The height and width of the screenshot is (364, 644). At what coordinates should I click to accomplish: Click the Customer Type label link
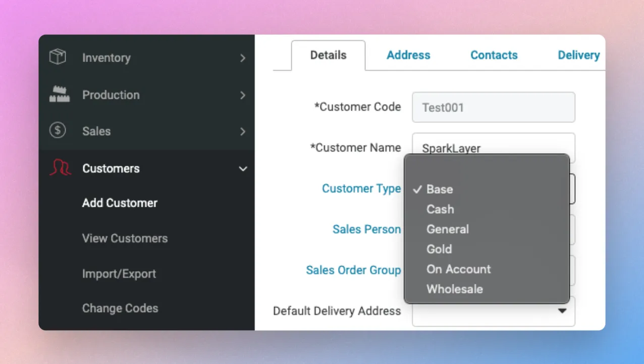361,189
